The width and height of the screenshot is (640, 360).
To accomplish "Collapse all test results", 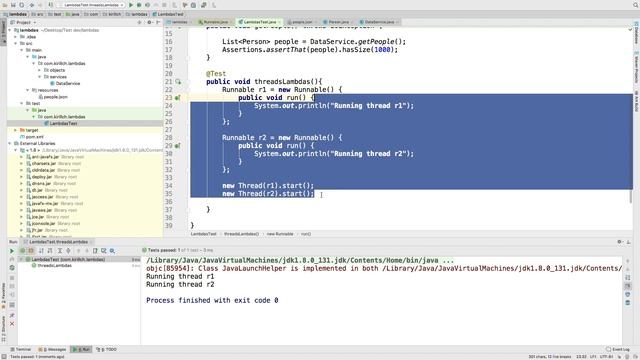I will click(68, 251).
